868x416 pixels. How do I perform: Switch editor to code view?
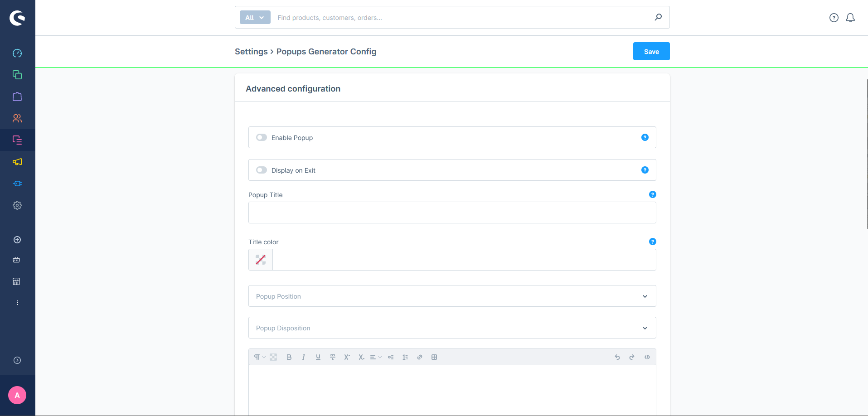click(x=647, y=357)
